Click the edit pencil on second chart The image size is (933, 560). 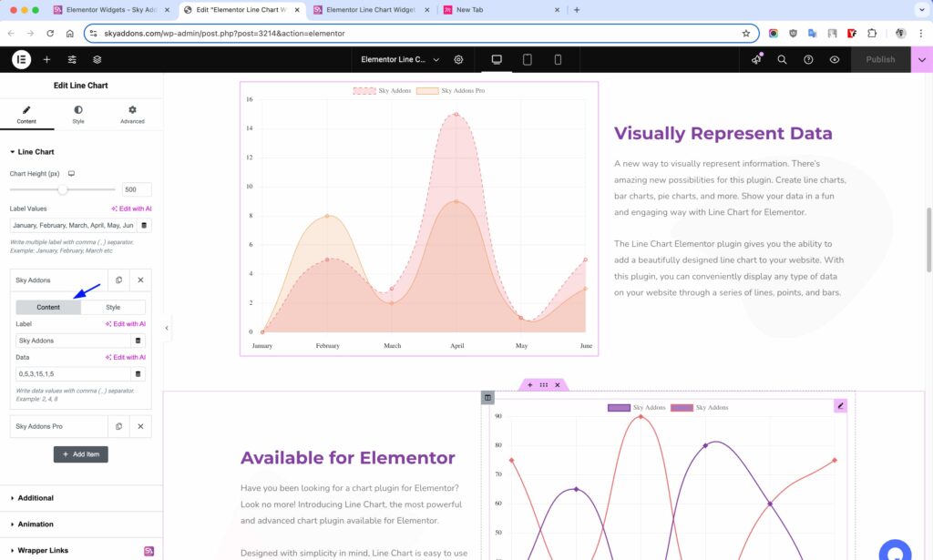(840, 406)
